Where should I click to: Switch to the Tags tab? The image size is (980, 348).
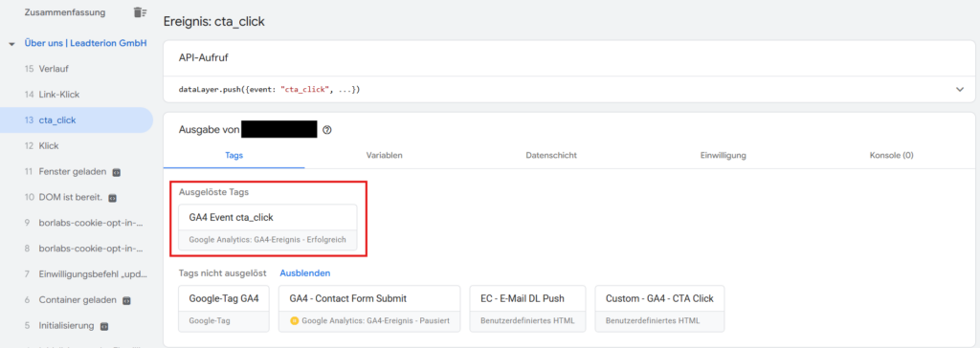(234, 156)
